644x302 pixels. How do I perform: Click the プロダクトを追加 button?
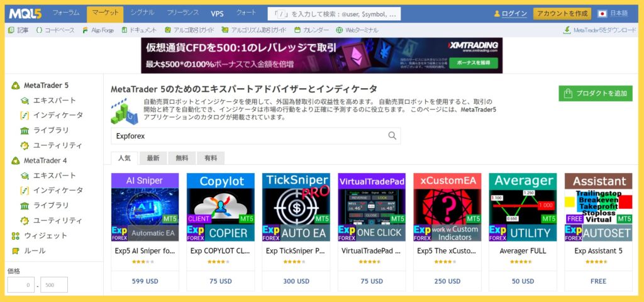[x=595, y=93]
